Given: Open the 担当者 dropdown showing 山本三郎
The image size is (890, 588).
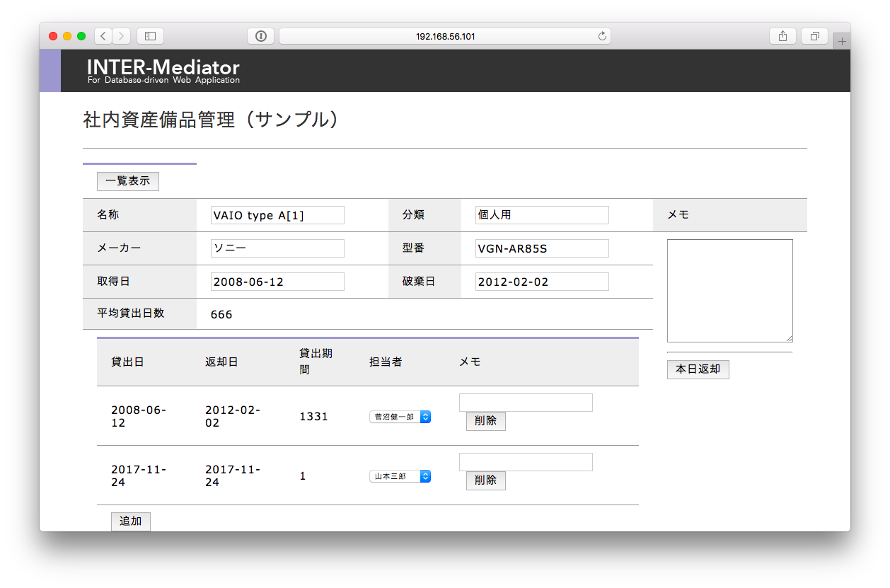Looking at the screenshot, I should point(400,476).
